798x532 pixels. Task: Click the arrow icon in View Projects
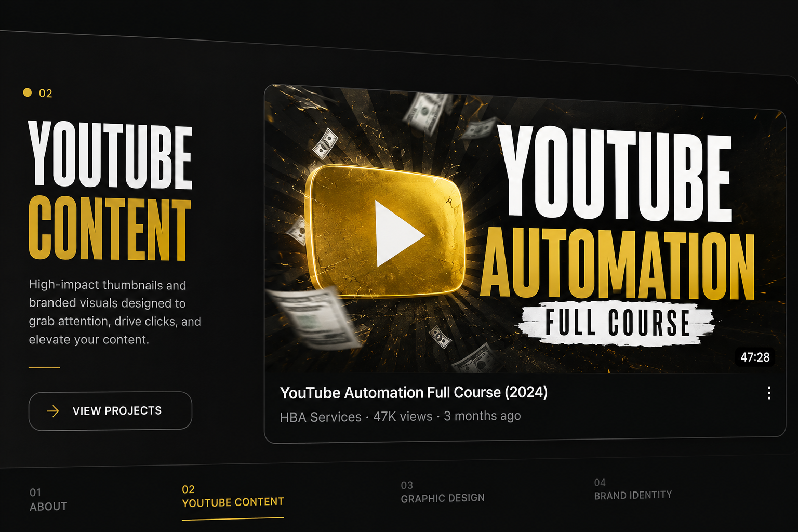(53, 411)
